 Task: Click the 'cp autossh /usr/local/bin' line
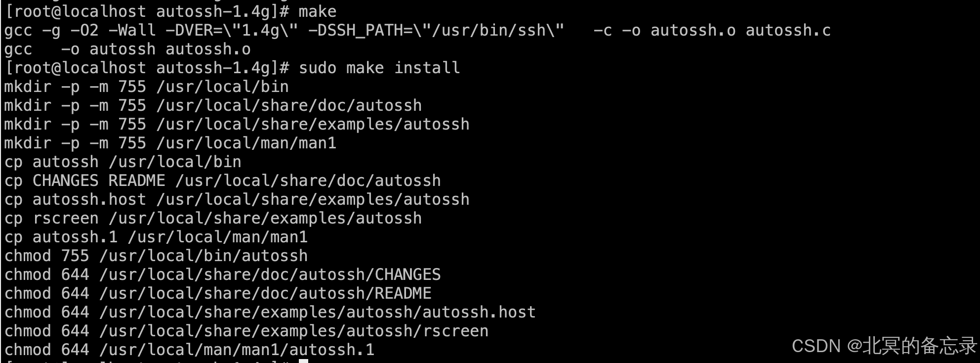[x=122, y=162]
